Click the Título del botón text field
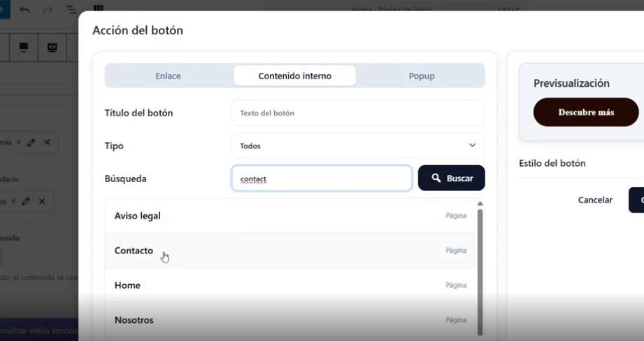 [x=357, y=113]
